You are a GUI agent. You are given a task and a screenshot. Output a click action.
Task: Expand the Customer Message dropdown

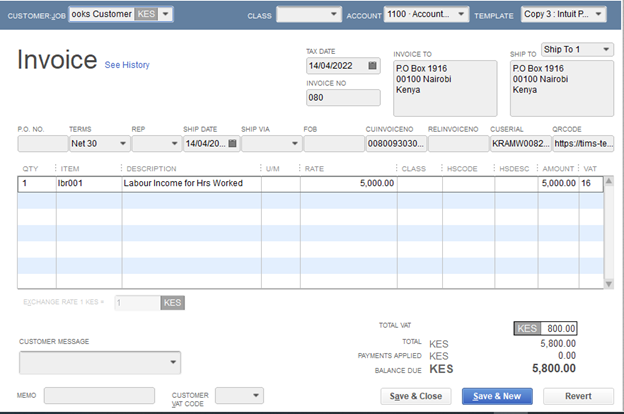click(x=174, y=361)
